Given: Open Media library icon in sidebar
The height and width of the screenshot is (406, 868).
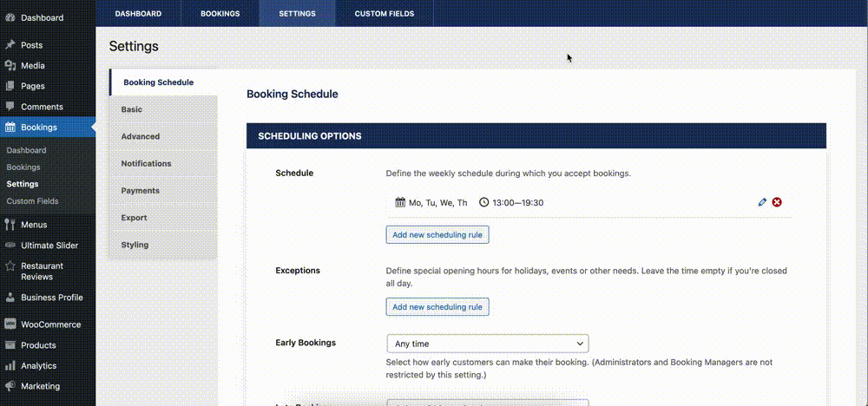Looking at the screenshot, I should pyautogui.click(x=10, y=65).
